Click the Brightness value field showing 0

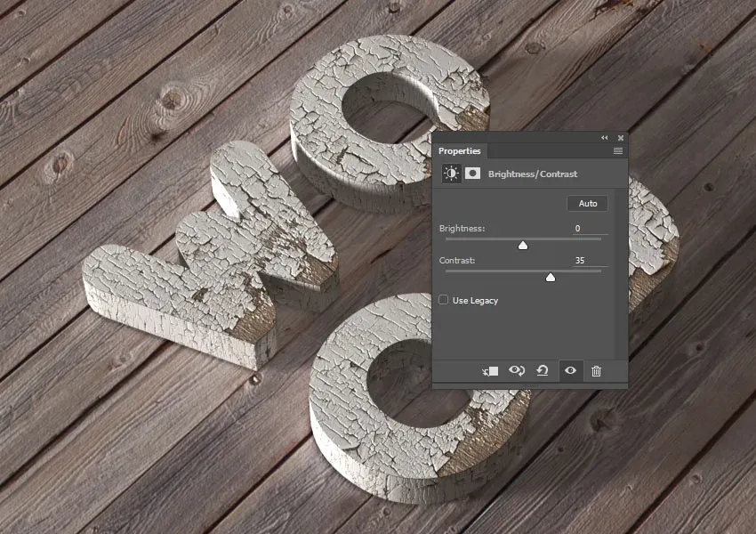point(591,228)
